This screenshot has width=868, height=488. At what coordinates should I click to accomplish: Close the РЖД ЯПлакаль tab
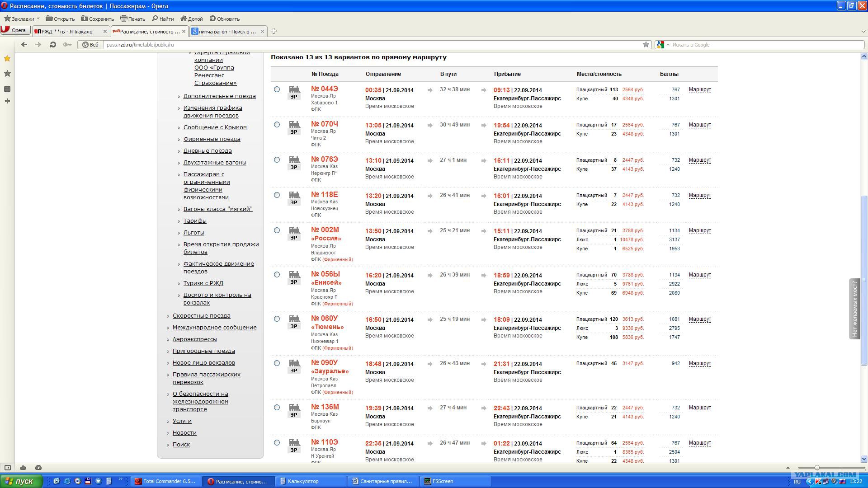tap(105, 31)
